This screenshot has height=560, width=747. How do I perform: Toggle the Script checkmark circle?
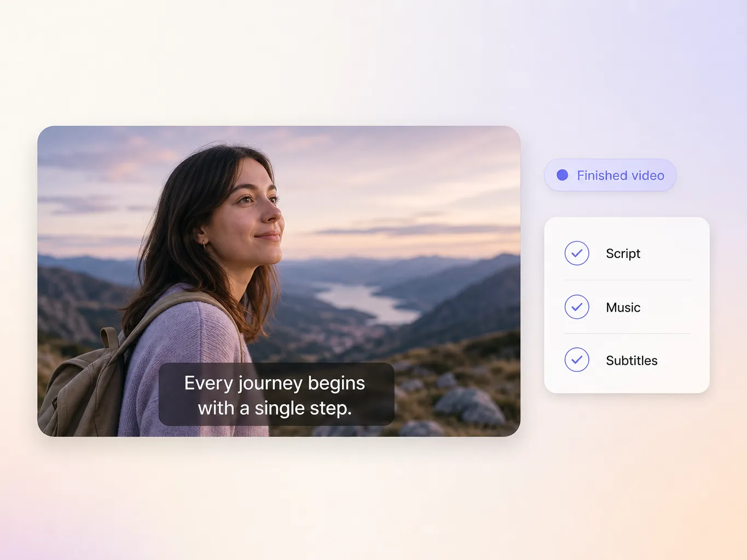point(577,253)
